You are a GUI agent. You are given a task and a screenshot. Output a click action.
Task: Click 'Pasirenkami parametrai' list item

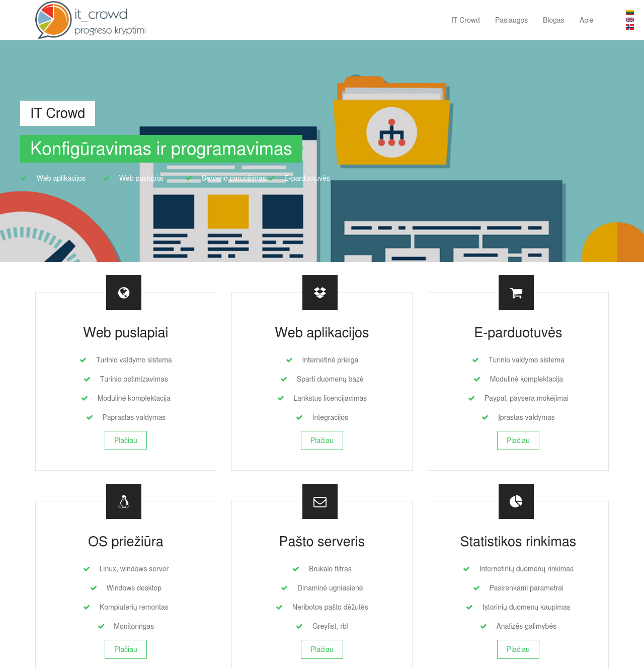pyautogui.click(x=526, y=588)
